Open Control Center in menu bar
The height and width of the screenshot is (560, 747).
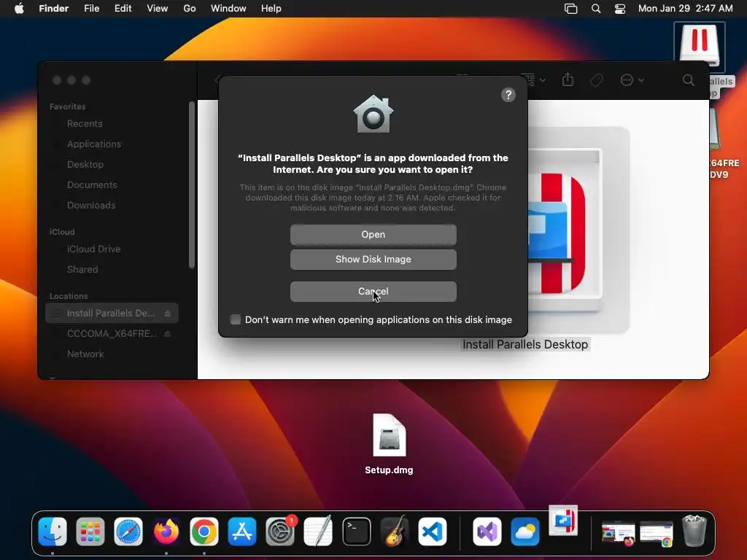620,9
